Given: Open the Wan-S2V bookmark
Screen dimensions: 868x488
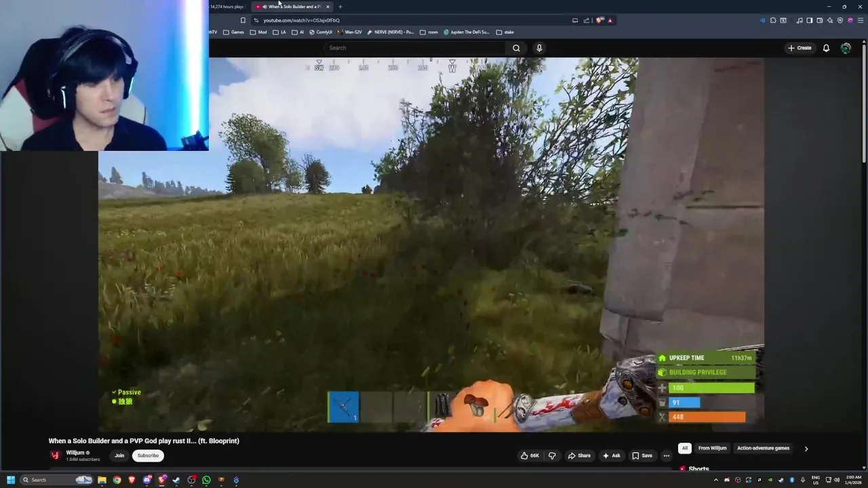Looking at the screenshot, I should pos(349,32).
